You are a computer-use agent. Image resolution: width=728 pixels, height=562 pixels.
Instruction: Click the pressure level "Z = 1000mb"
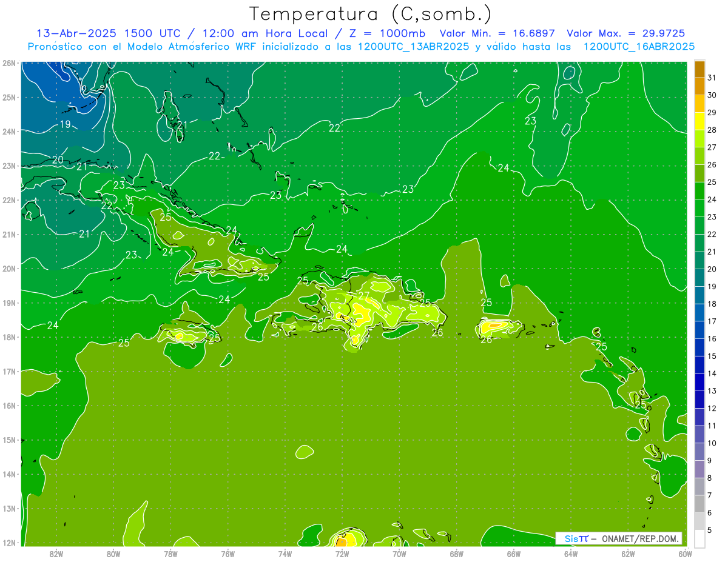[x=388, y=33]
